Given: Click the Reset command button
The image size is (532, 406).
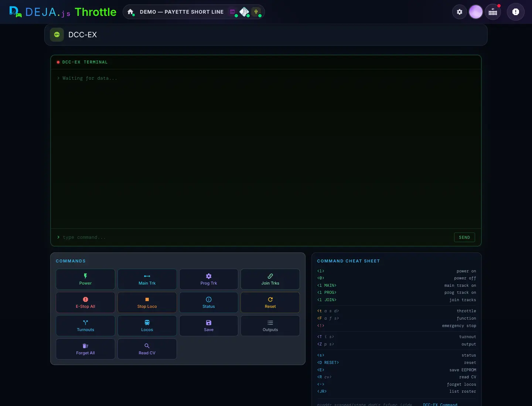Looking at the screenshot, I should pos(270,302).
